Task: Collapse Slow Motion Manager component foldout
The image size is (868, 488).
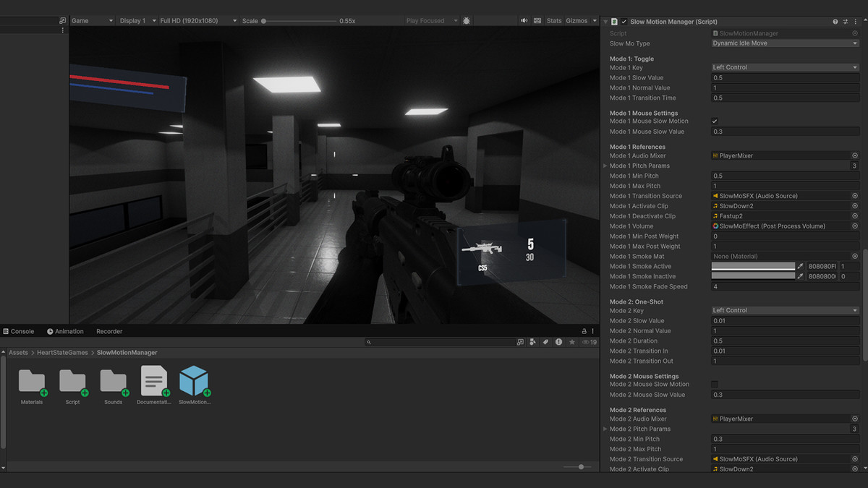Action: point(605,22)
